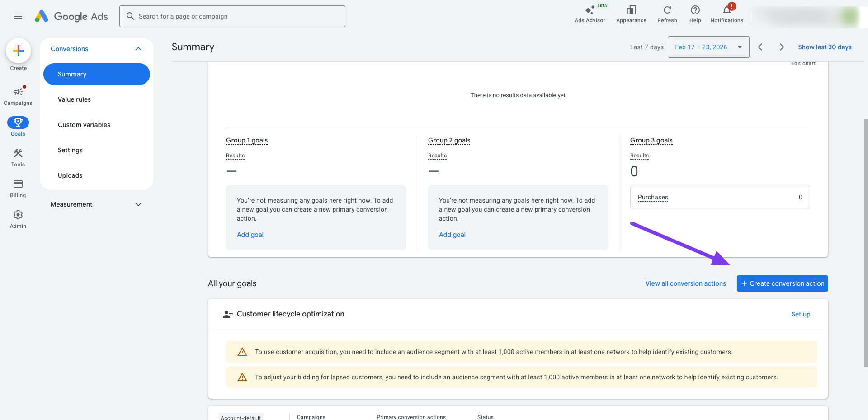Open the main hamburger menu
This screenshot has width=868, height=420.
coord(18,16)
